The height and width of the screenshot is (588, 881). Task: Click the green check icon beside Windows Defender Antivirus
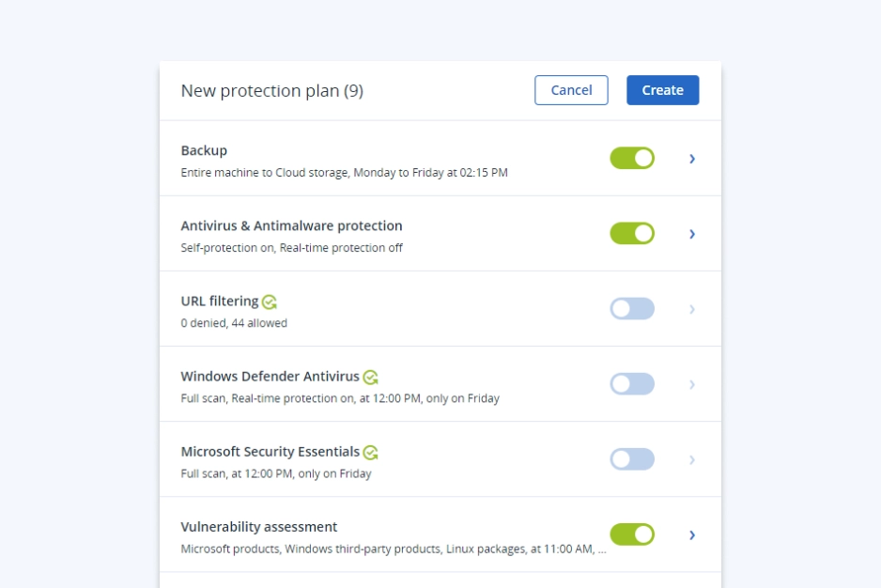coord(370,378)
